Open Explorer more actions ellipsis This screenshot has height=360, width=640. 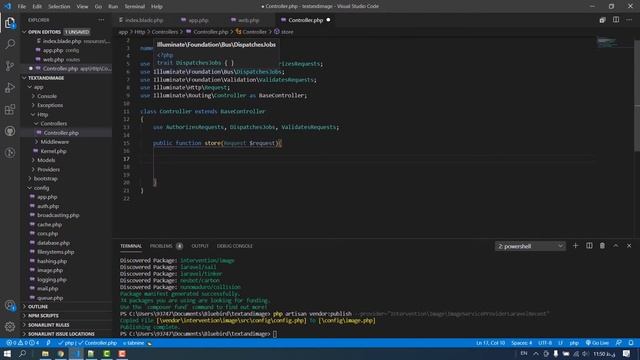click(101, 20)
